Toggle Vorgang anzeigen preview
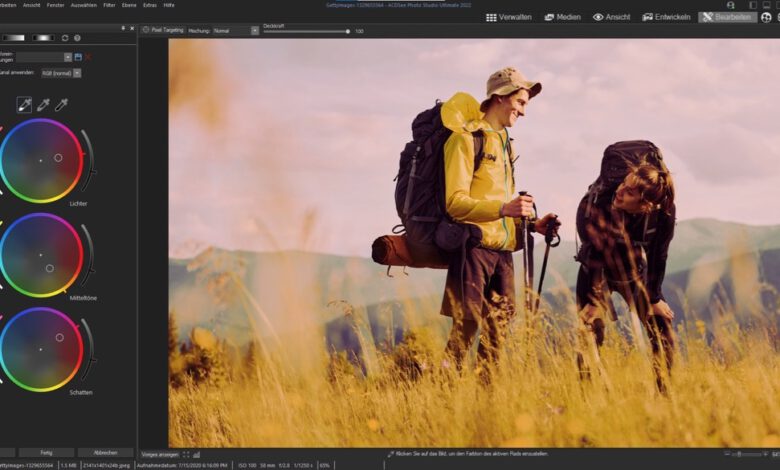Image resolution: width=780 pixels, height=470 pixels. click(160, 454)
